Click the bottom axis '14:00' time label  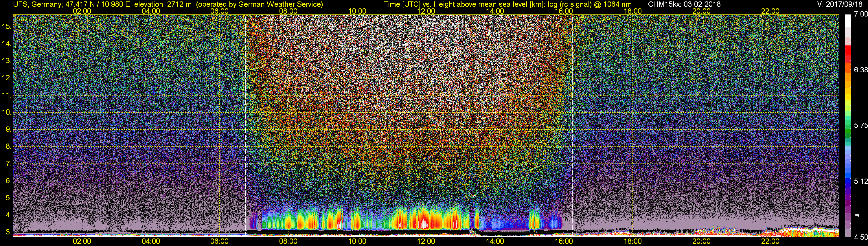click(x=495, y=241)
